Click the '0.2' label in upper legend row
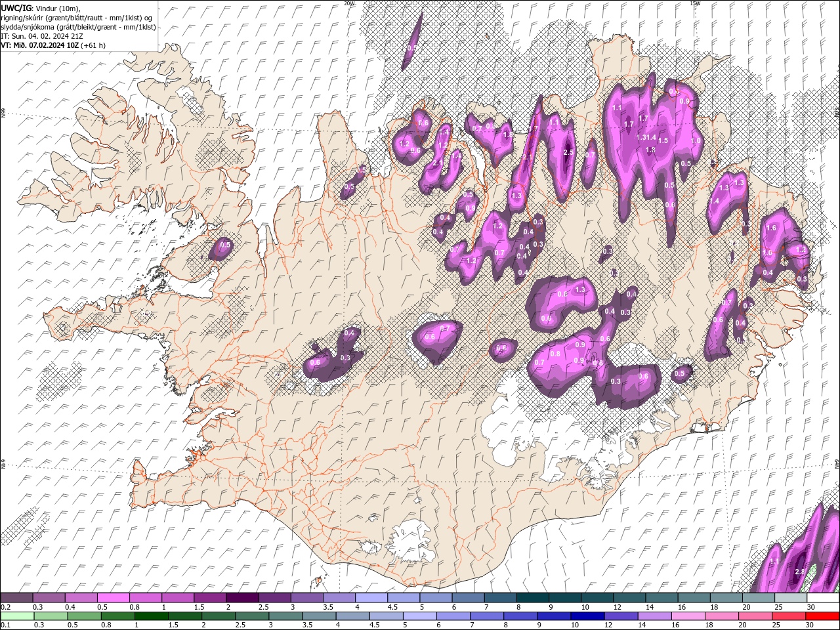 [x=5, y=607]
